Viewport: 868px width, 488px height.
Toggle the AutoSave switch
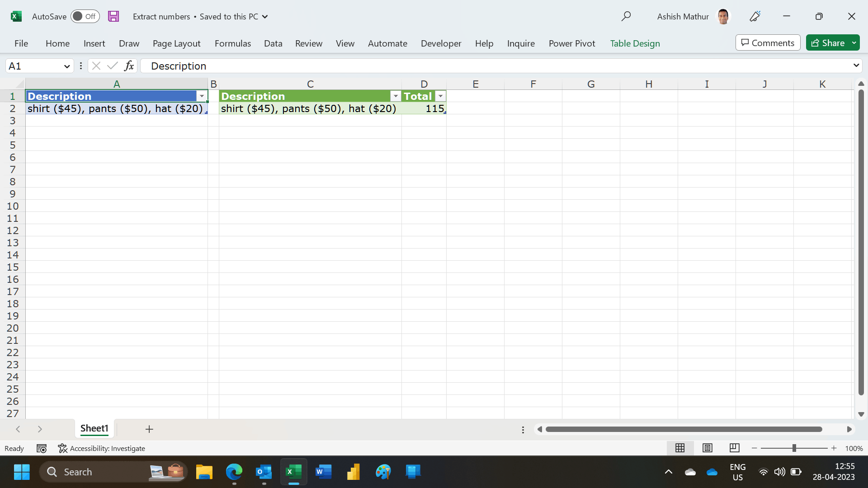[x=85, y=16]
